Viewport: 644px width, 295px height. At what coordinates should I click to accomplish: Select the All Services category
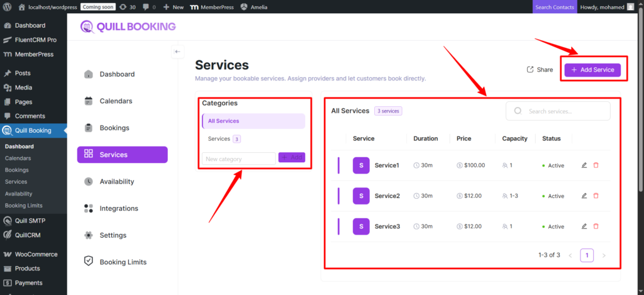(x=253, y=121)
